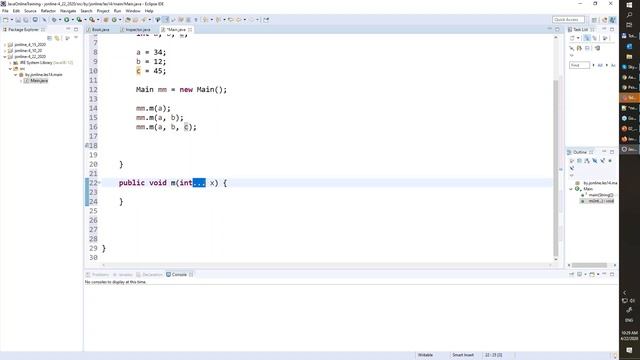The image size is (640, 360).
Task: Click the New Java Class toolbar icon
Action: tap(114, 20)
